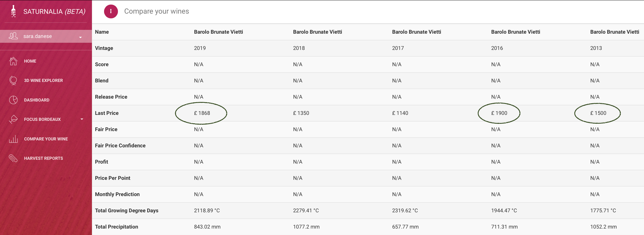Go to the HOME menu item

pyautogui.click(x=30, y=61)
